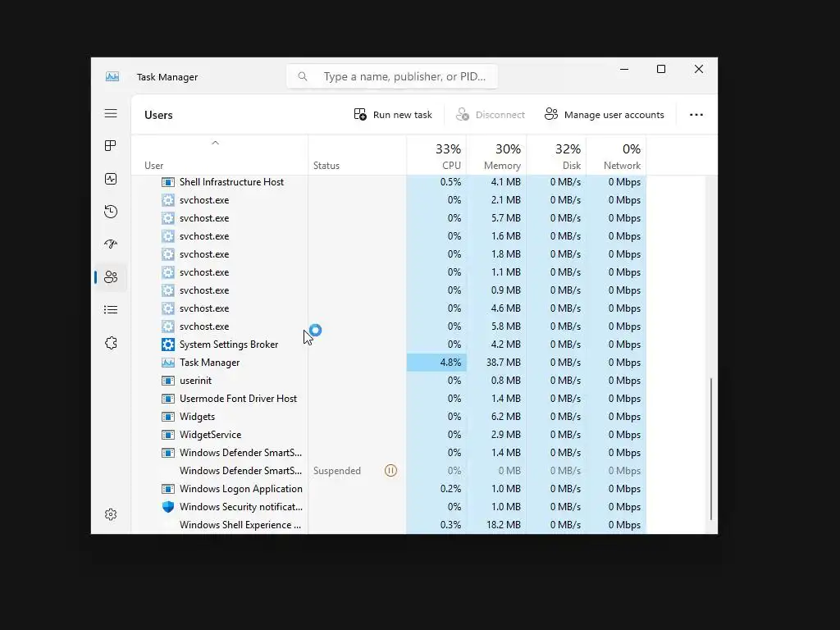Click the userinit process icon
Image resolution: width=840 pixels, height=630 pixels.
pos(167,381)
